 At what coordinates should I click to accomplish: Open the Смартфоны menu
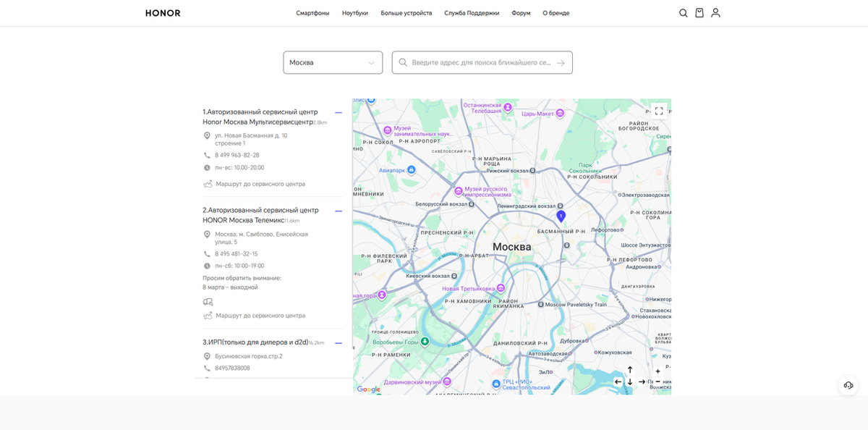(x=312, y=13)
